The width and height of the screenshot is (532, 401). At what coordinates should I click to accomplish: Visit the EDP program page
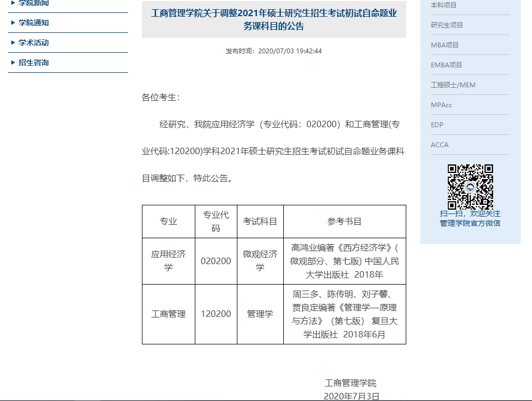click(437, 125)
